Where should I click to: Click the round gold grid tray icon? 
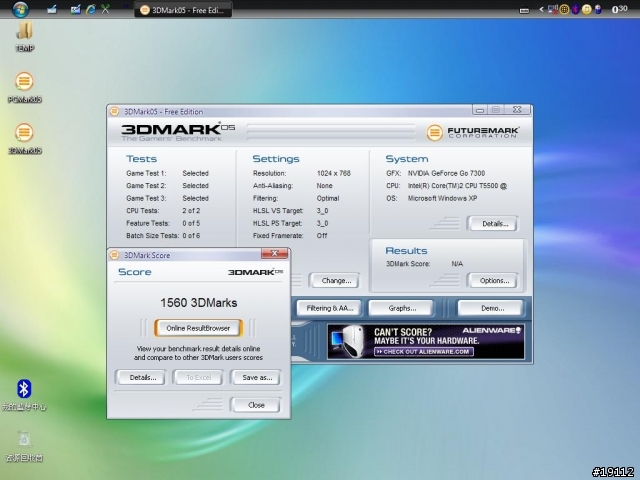[564, 9]
